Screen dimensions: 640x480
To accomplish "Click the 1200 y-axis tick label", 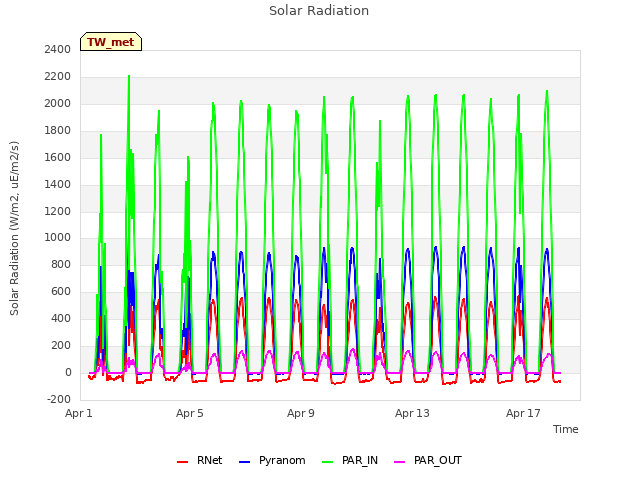I will [58, 211].
